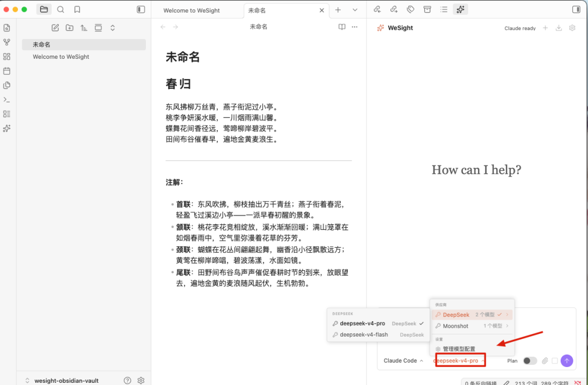Image resolution: width=588 pixels, height=385 pixels.
Task: Click the status bar pencil editing-mode icon
Action: tap(506, 383)
